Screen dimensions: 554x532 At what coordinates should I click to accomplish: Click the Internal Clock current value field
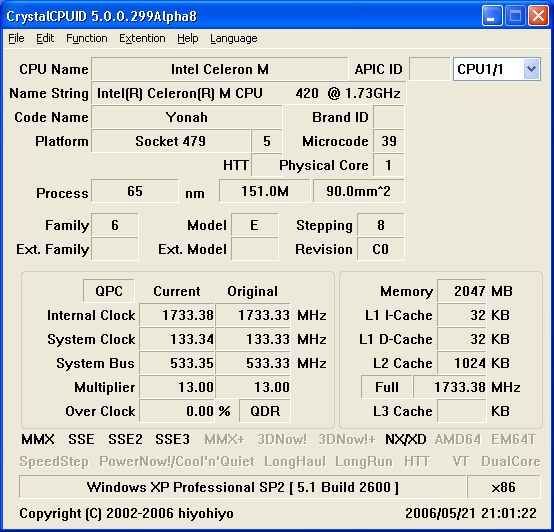click(x=177, y=315)
